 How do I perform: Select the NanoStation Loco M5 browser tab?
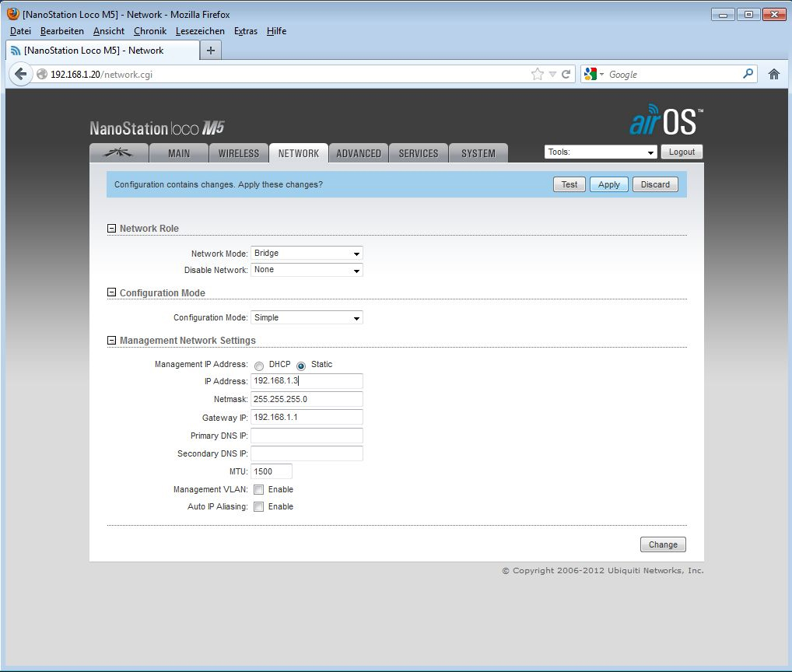click(x=103, y=50)
